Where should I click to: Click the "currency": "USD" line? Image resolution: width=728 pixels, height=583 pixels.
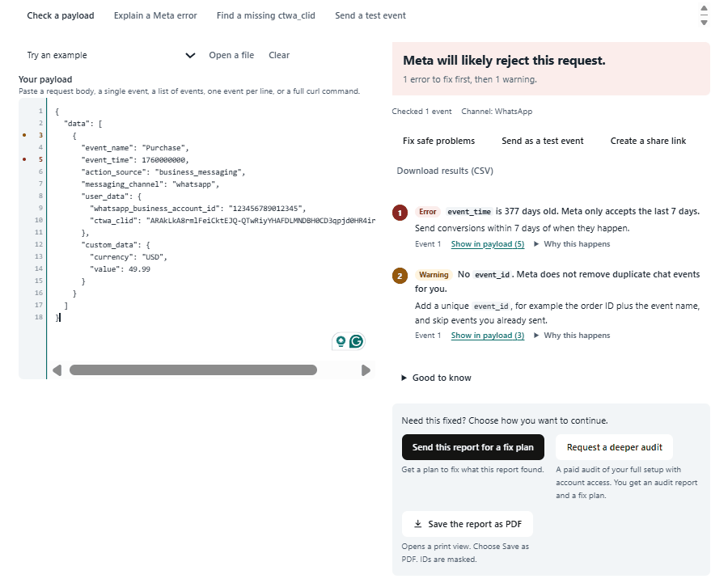coord(129,256)
